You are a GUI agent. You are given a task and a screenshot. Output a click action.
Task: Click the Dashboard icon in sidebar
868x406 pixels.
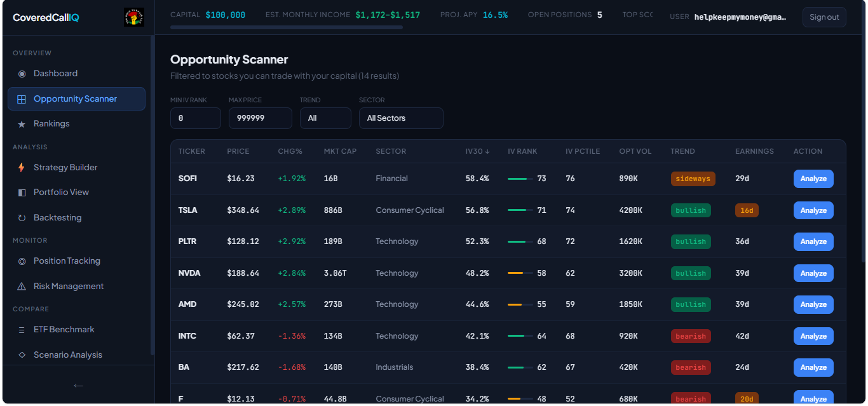(x=22, y=74)
